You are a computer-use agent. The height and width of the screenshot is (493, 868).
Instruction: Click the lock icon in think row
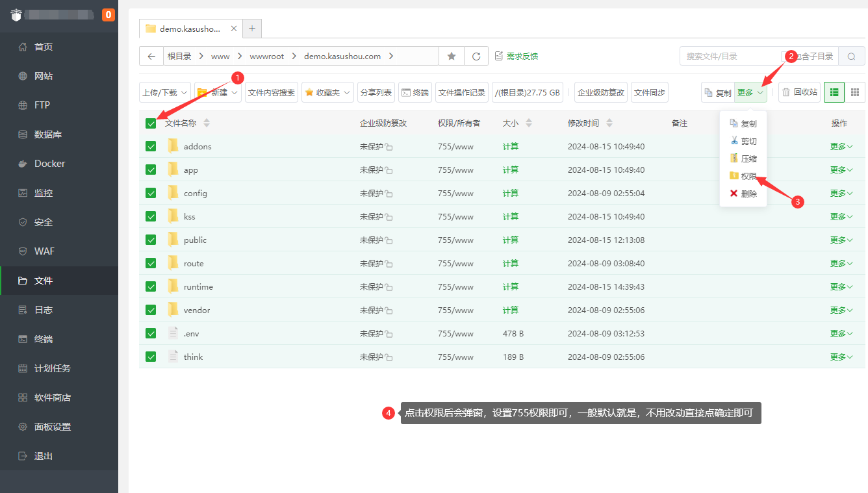point(389,358)
